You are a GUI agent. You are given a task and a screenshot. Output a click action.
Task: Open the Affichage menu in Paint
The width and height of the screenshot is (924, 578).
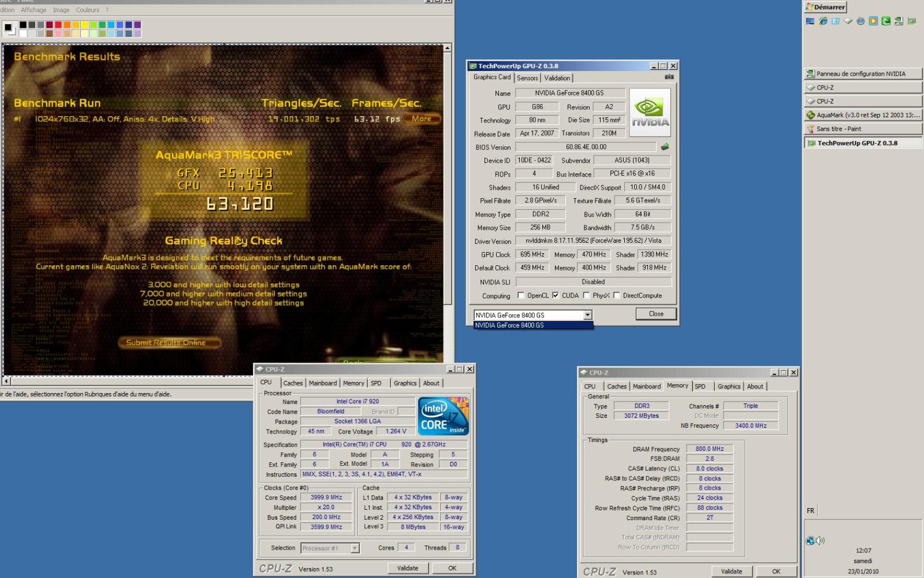(x=33, y=10)
